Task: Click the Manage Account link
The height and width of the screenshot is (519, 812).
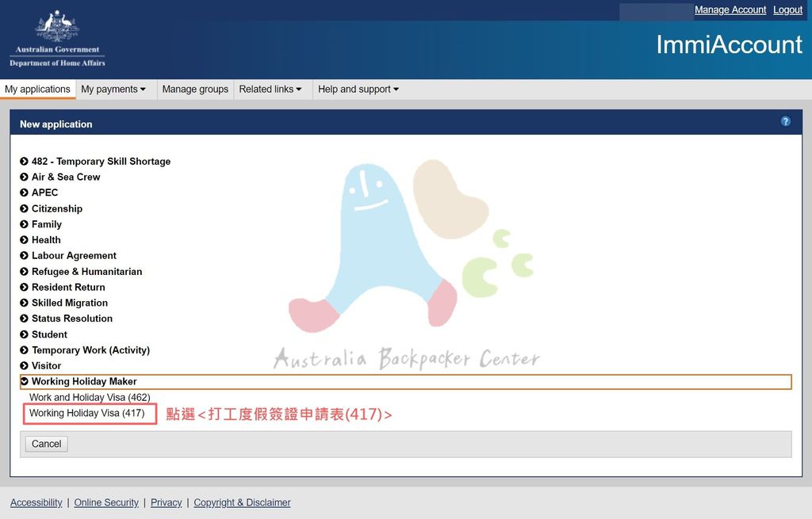Action: (x=730, y=10)
